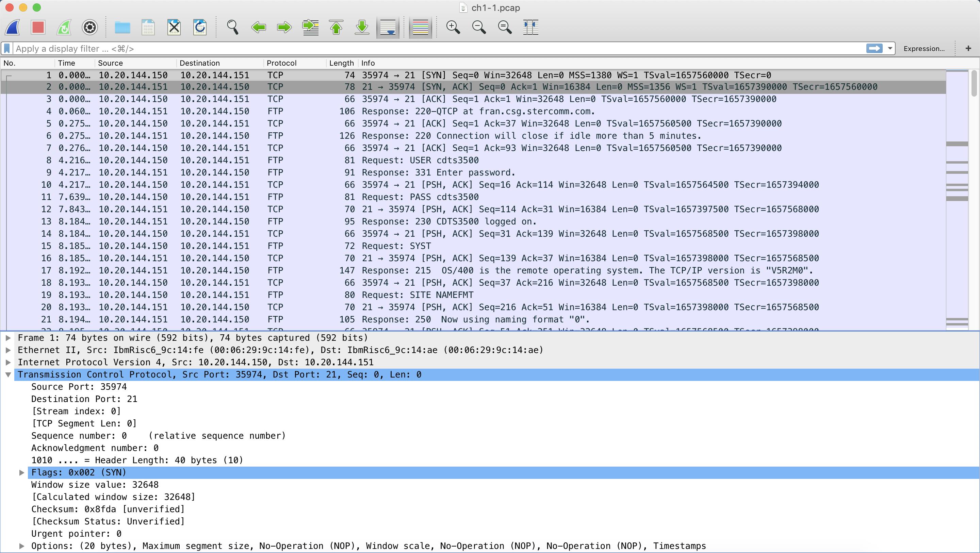The image size is (980, 553).
Task: Open a capture file via the folder icon
Action: pyautogui.click(x=122, y=28)
